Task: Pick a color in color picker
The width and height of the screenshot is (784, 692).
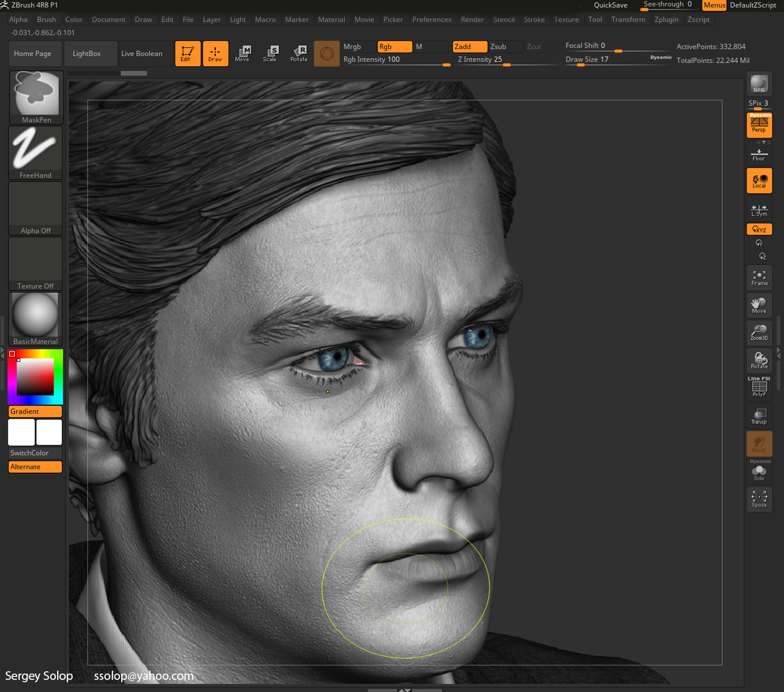Action: [35, 377]
